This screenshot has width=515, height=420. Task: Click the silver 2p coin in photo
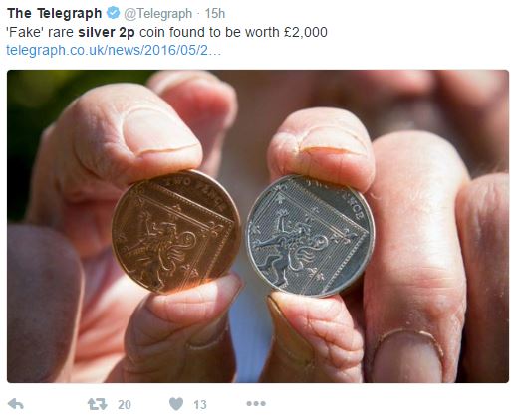tap(310, 236)
